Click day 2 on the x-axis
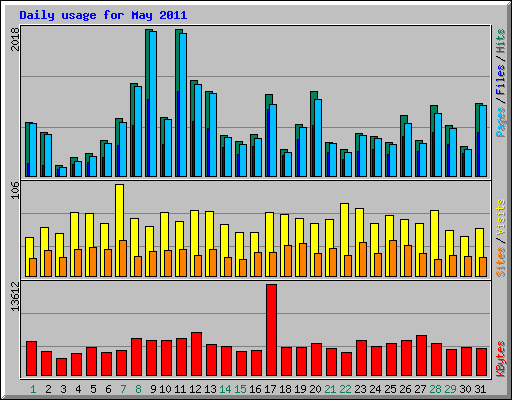Screen dimensions: 512x400 click(48, 389)
